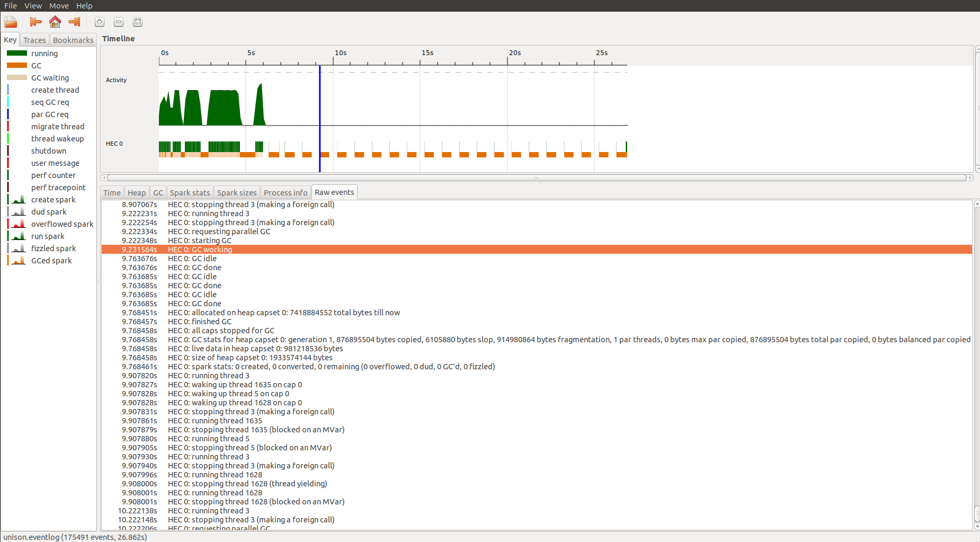Switch to the Spark stats tab
This screenshot has width=980, height=542.
(190, 192)
